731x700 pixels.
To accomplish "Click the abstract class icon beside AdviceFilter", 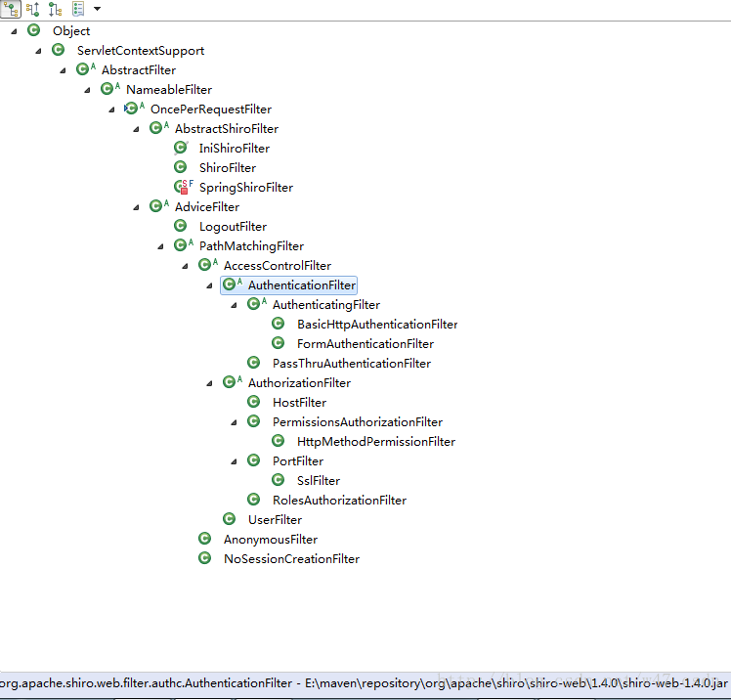I will 159,206.
